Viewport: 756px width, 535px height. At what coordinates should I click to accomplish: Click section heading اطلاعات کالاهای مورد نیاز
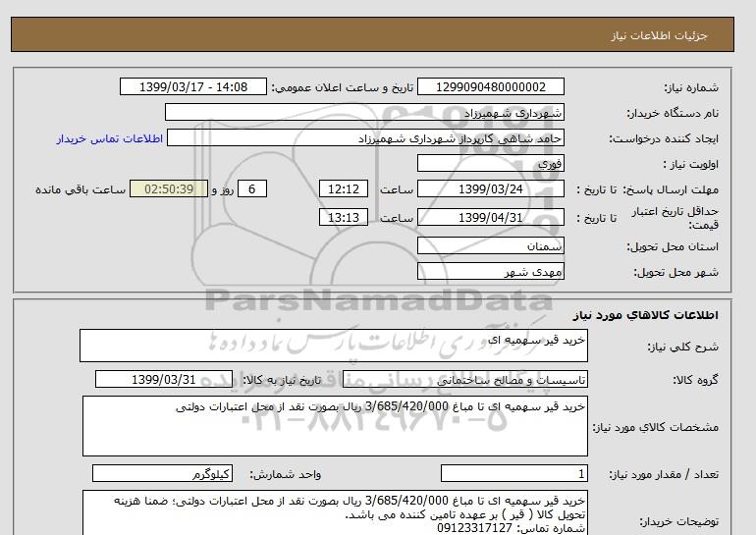pyautogui.click(x=646, y=315)
